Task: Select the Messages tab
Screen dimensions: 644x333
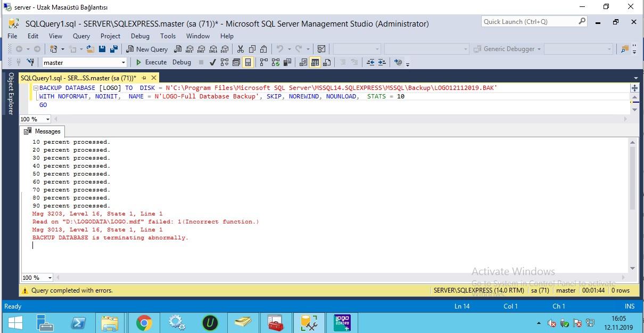Action: 43,131
